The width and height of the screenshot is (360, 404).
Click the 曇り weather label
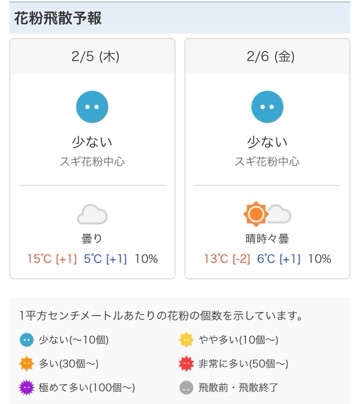coord(92,239)
